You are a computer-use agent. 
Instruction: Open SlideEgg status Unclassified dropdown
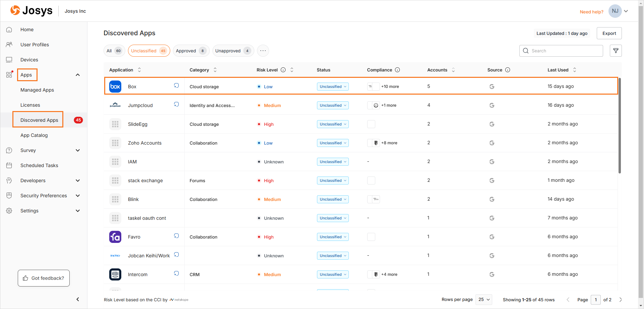[x=333, y=124]
